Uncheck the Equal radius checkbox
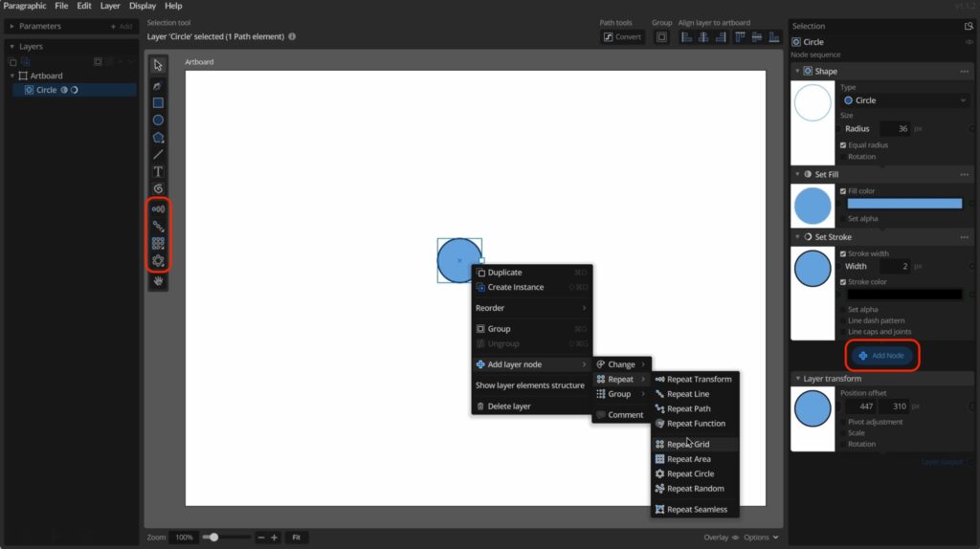Screen dimensions: 980x549 pyautogui.click(x=843, y=145)
